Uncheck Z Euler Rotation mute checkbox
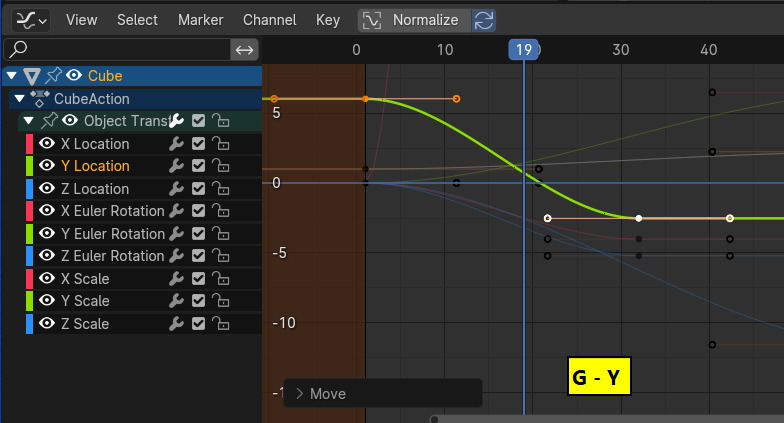 (x=198, y=256)
